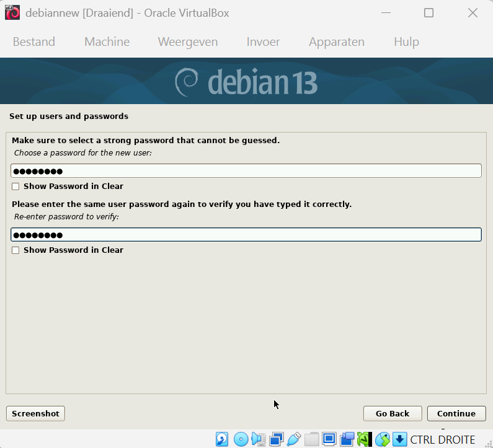Minimize the VirtualBox window

(386, 13)
